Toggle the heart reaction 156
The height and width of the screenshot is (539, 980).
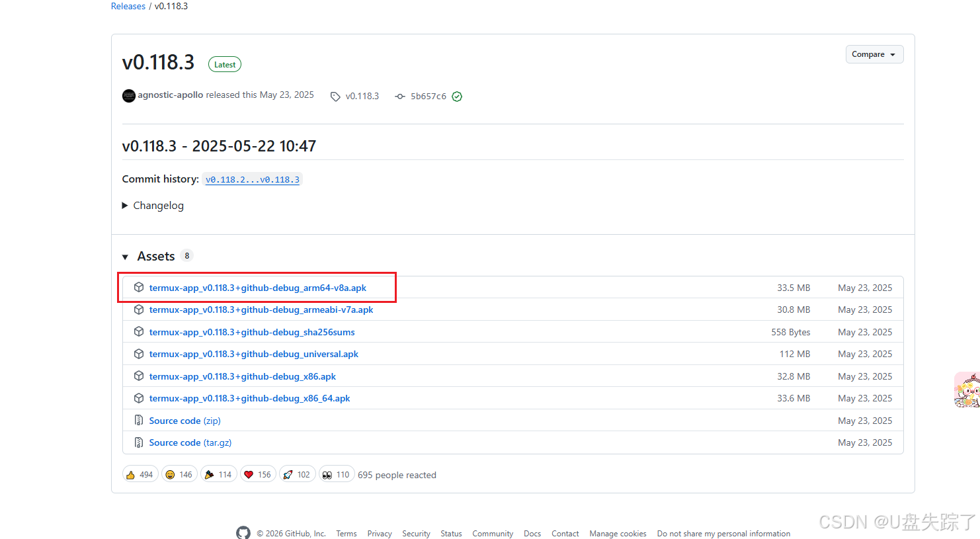coord(258,474)
